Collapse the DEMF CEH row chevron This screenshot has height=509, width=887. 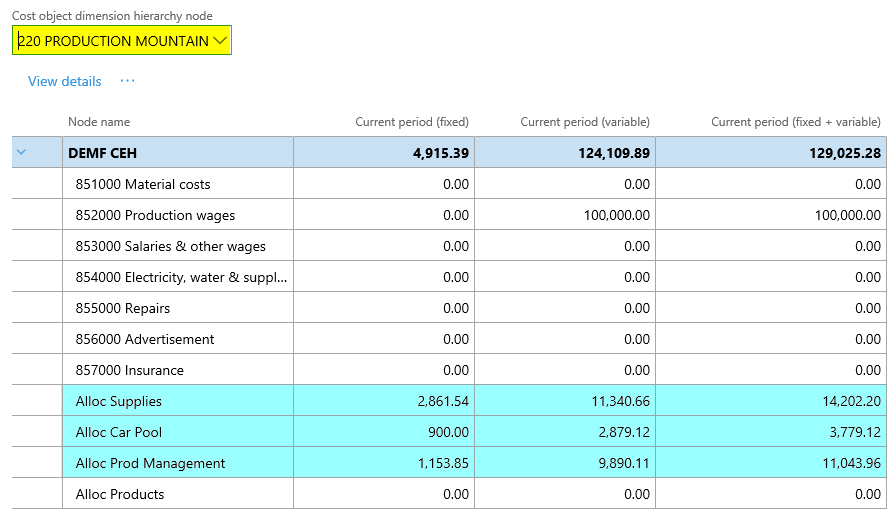coord(21,153)
